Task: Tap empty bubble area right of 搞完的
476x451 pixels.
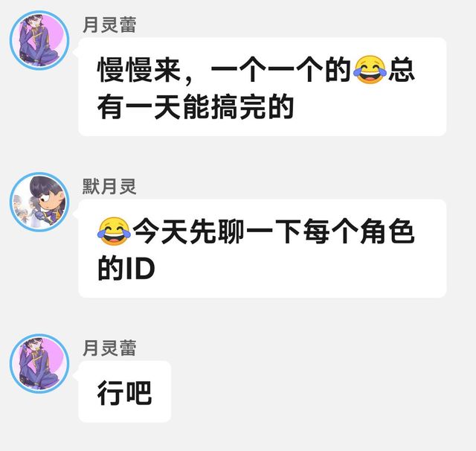Action: (367, 107)
